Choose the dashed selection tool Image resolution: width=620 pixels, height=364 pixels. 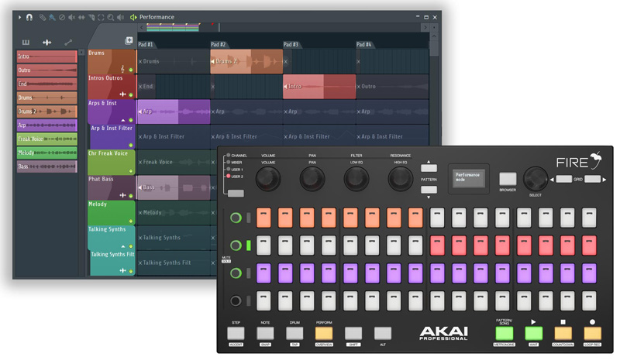101,17
